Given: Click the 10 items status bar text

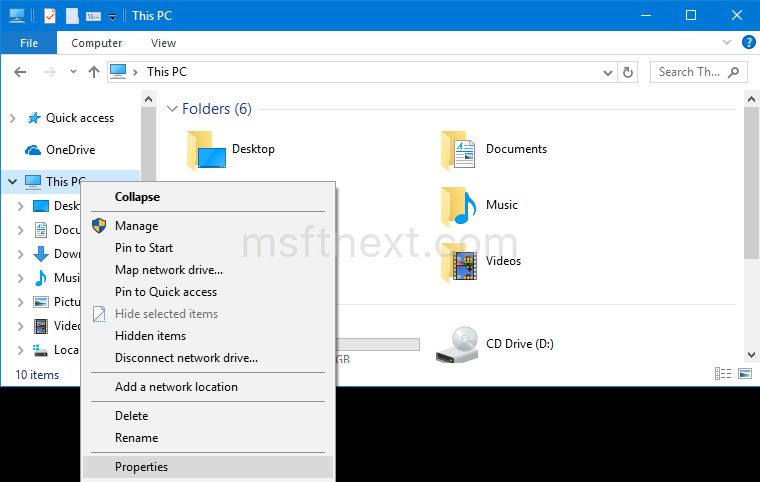Looking at the screenshot, I should coord(37,375).
